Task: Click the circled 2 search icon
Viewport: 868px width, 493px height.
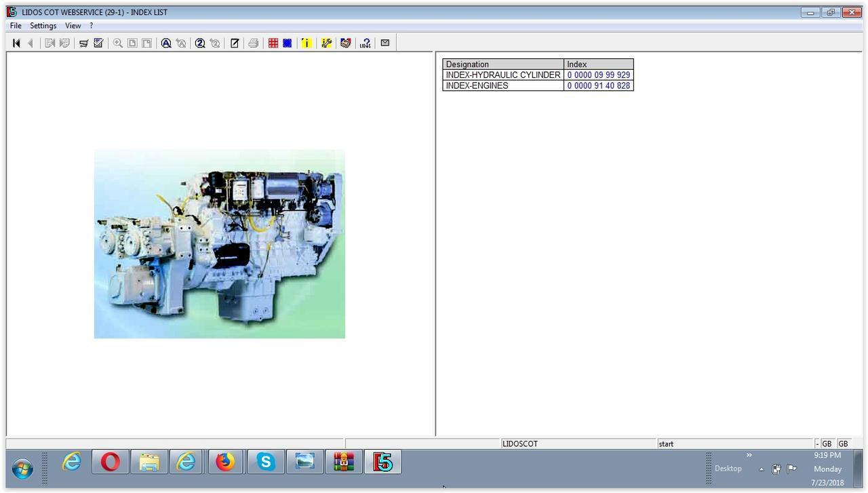Action: click(200, 43)
